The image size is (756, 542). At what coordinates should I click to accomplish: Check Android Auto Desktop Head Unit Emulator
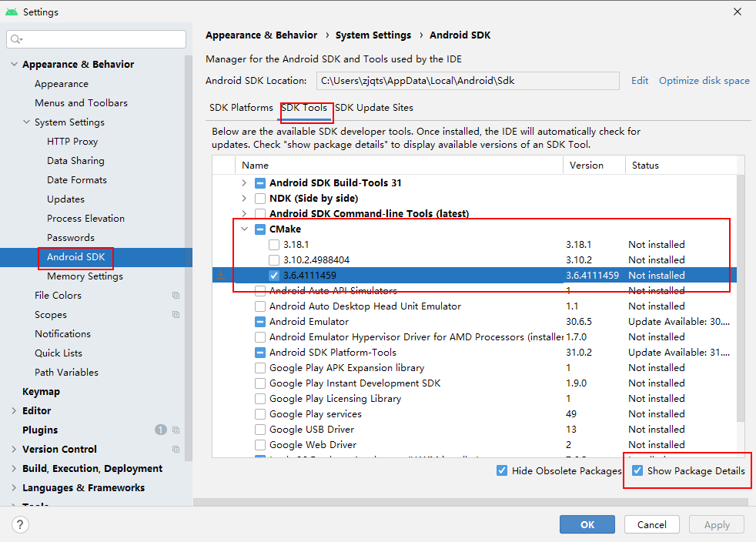click(x=260, y=306)
